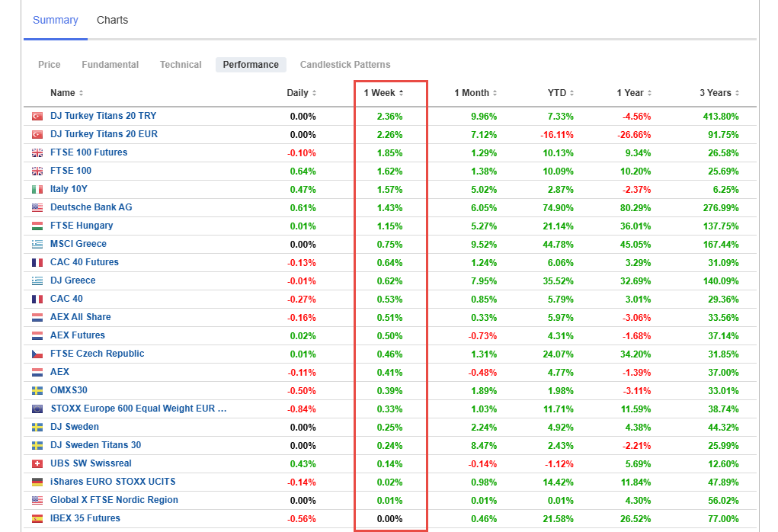
Task: Sort table by 1 Week column
Action: (383, 93)
